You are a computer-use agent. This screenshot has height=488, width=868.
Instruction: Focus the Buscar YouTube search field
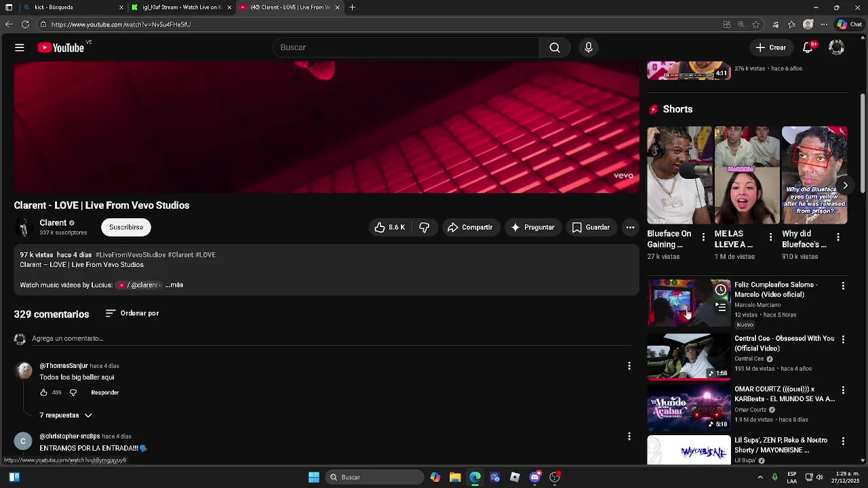[x=406, y=47]
